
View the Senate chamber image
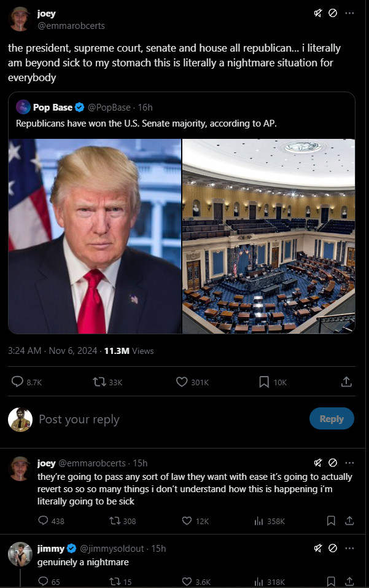tap(268, 236)
